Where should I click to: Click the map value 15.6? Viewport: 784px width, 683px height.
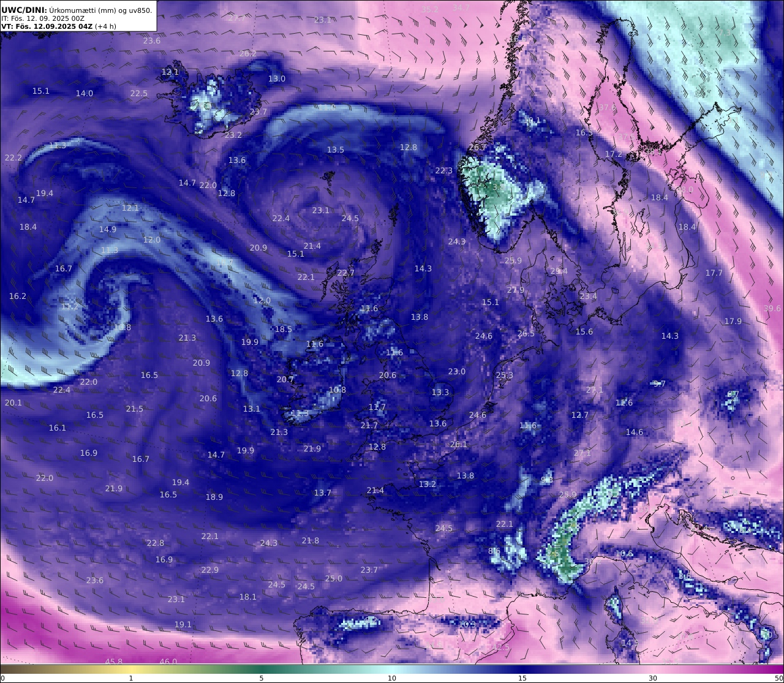tap(584, 332)
